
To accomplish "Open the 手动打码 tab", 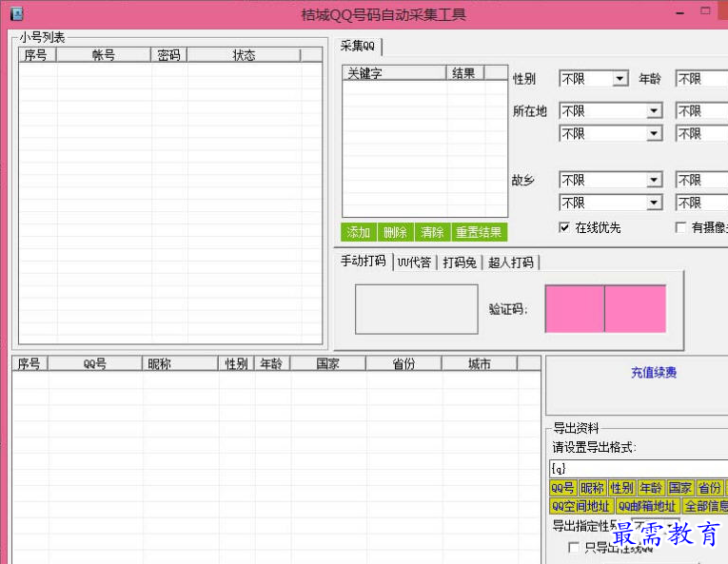I will [x=364, y=262].
